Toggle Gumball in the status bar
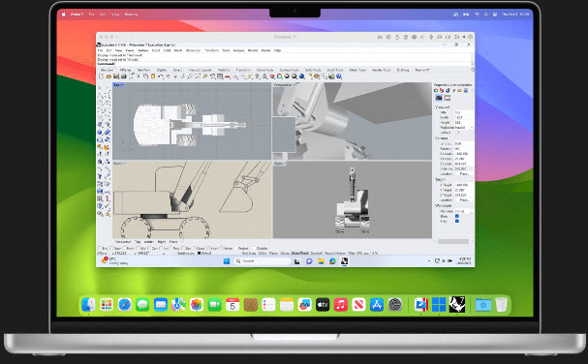The image size is (588, 364). tap(317, 253)
